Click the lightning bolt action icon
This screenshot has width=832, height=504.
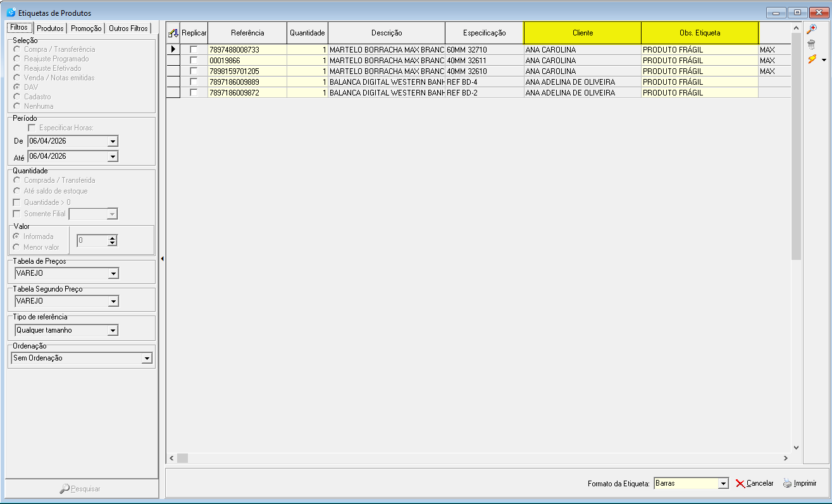coord(812,59)
